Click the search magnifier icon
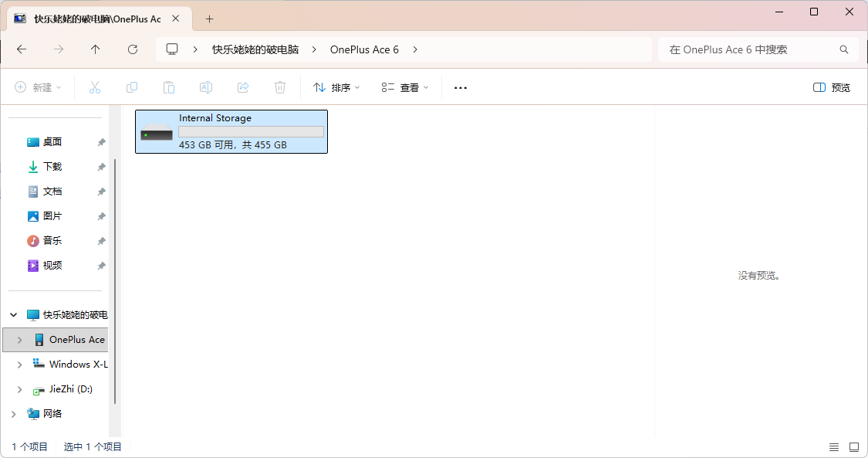The image size is (868, 458). tap(843, 49)
